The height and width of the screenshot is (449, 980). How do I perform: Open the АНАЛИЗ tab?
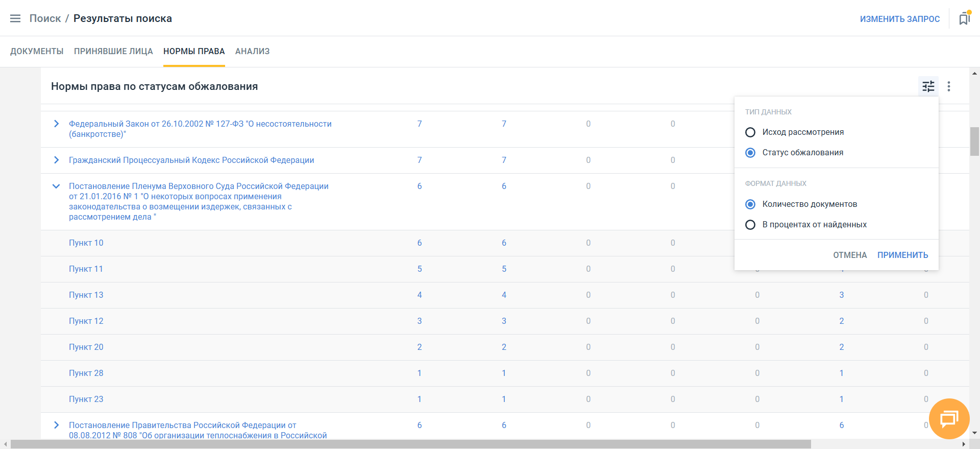252,51
